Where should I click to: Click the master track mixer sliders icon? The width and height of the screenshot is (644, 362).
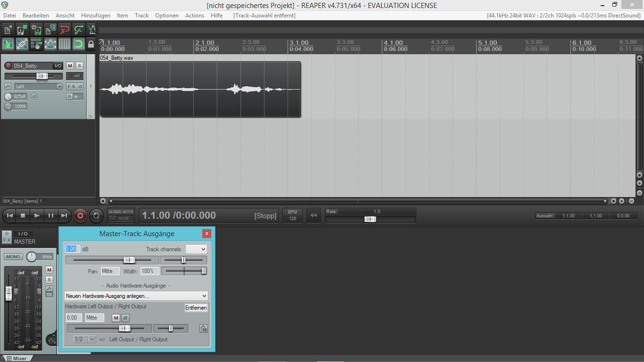point(52,339)
